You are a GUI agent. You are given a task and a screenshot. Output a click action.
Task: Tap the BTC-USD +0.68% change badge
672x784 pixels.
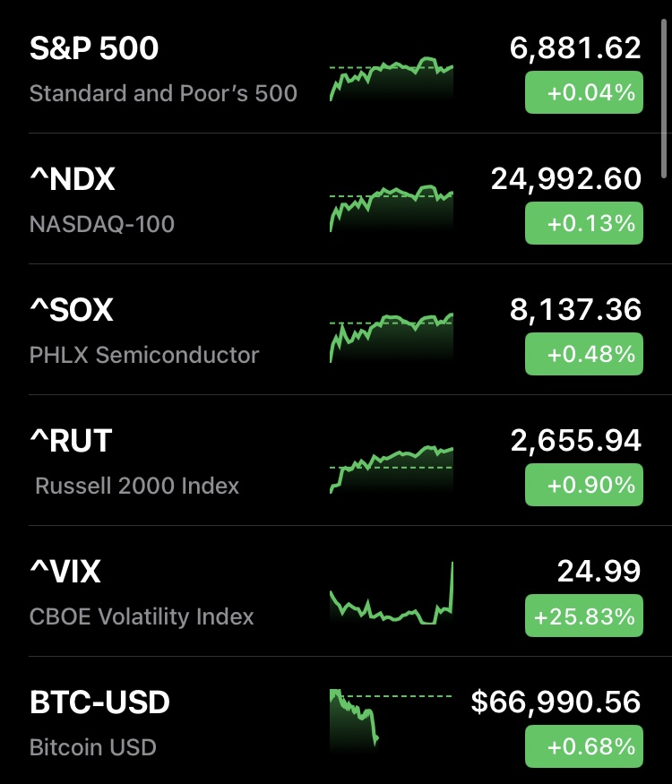[x=583, y=746]
